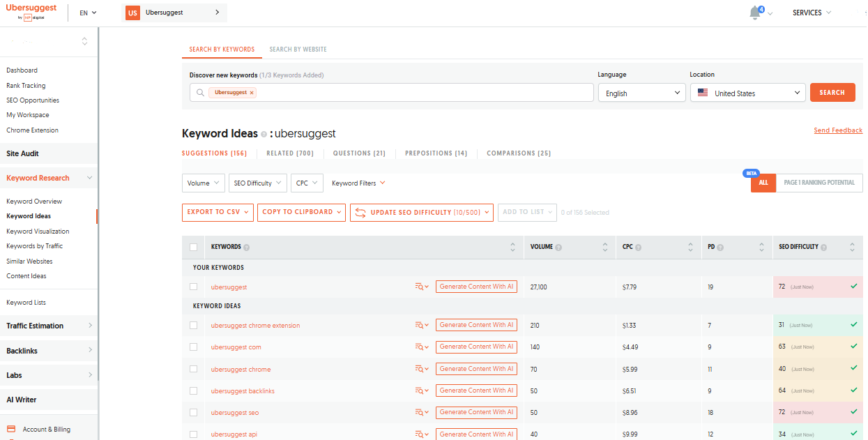Switch to Page 1 Ranking Potential view

pos(819,183)
